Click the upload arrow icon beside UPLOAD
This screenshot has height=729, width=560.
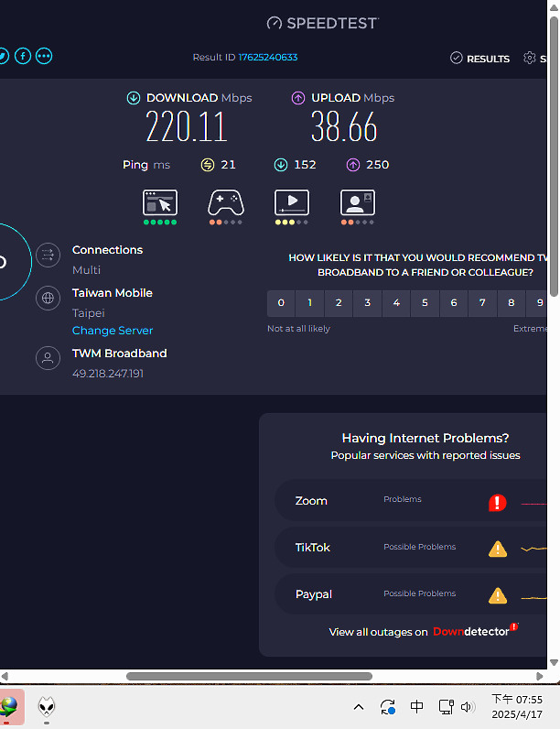click(x=298, y=98)
